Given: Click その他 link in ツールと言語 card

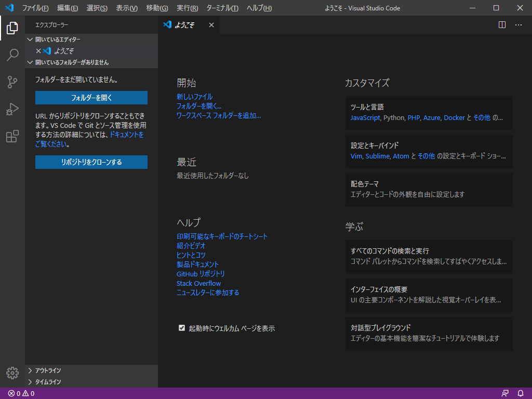Looking at the screenshot, I should click(x=482, y=118).
